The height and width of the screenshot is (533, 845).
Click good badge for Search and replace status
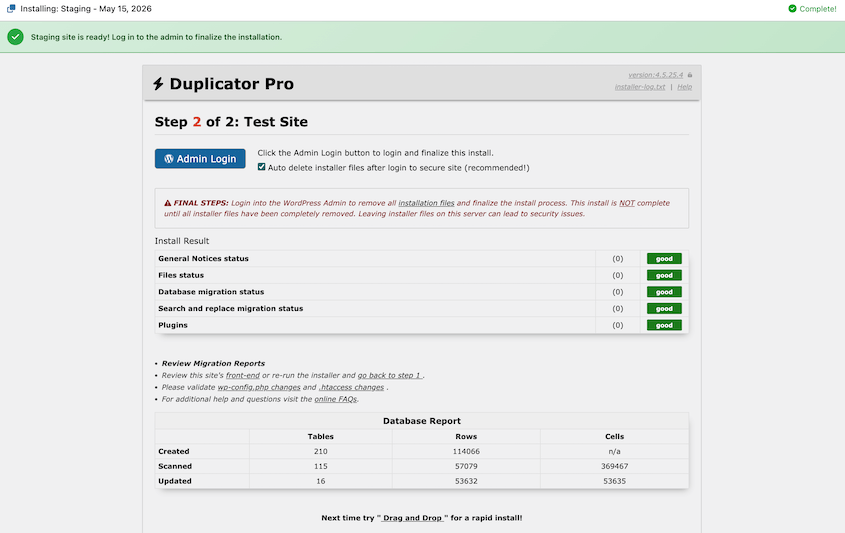pos(664,309)
